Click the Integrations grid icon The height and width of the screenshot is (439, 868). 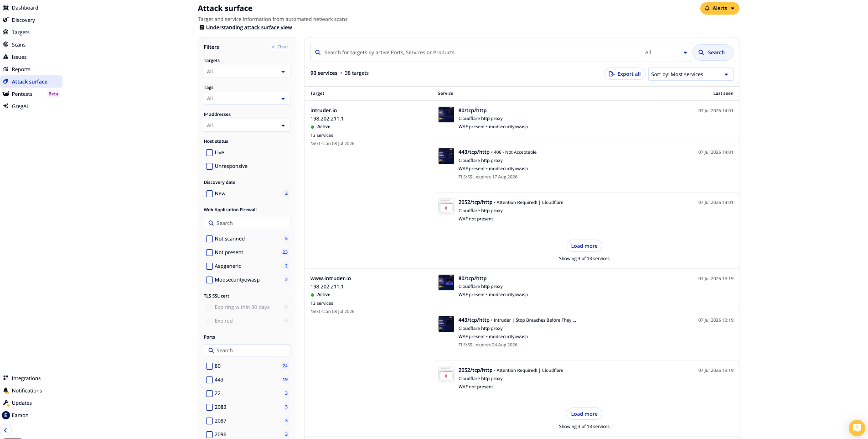pyautogui.click(x=5, y=378)
